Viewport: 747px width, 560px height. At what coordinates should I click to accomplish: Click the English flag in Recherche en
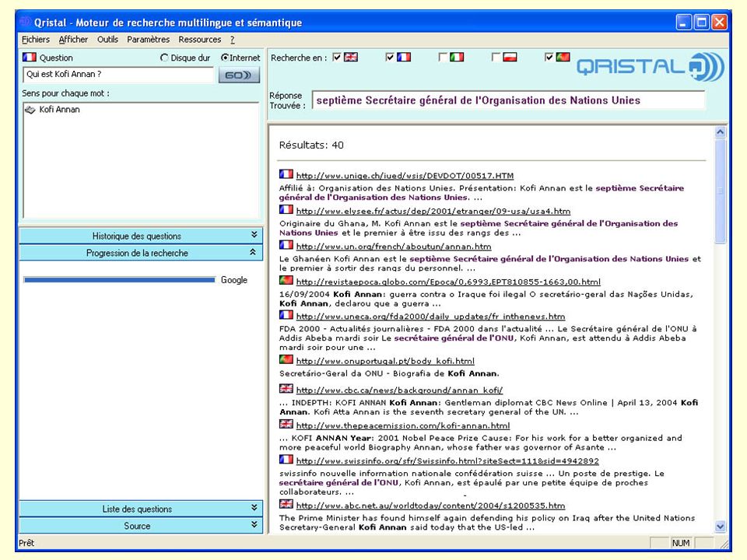point(351,57)
